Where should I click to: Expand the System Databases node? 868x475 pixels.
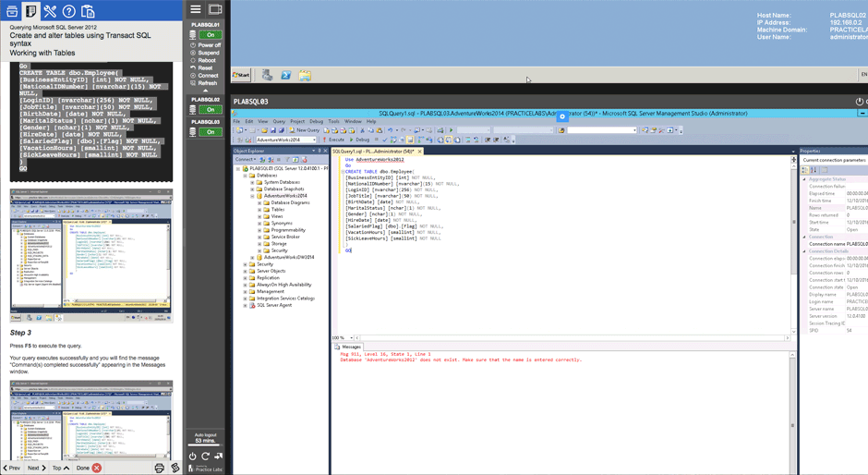(x=252, y=182)
